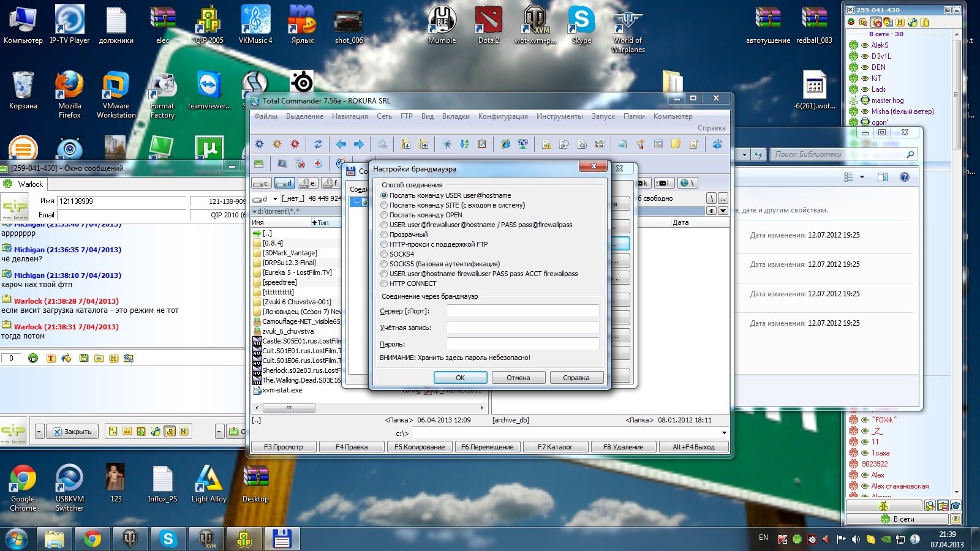Click the blue back arrow in toolbar

pos(341,144)
